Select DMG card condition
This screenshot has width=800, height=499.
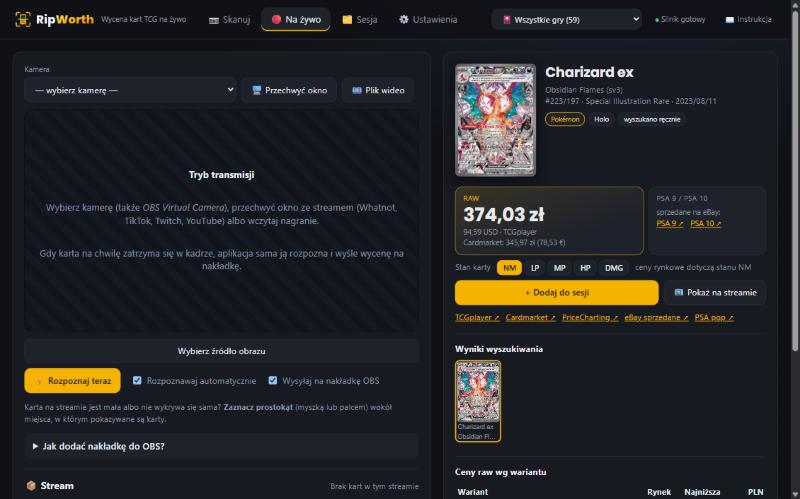click(x=614, y=268)
